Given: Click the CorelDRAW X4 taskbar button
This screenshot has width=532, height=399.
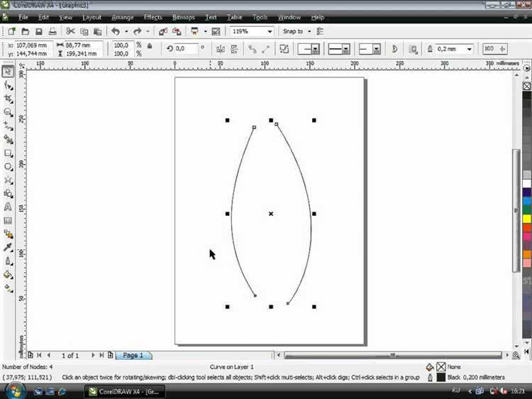Looking at the screenshot, I should pos(124,391).
